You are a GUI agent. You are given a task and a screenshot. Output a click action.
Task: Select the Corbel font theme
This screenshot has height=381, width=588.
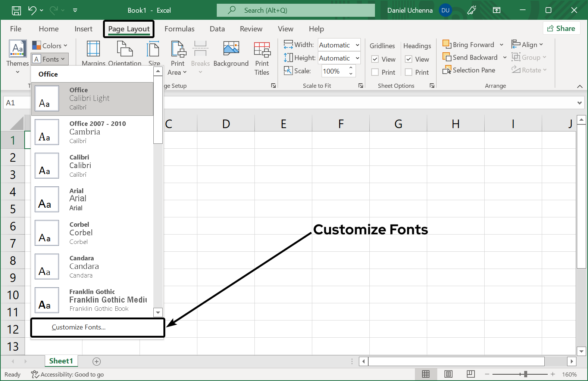[x=93, y=233]
